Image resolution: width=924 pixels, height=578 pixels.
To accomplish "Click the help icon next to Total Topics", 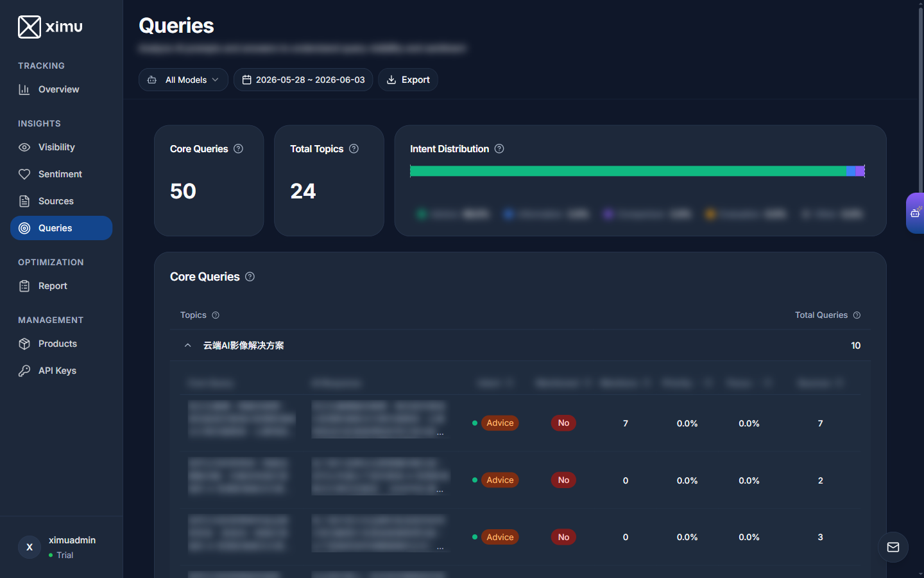I will (x=354, y=148).
